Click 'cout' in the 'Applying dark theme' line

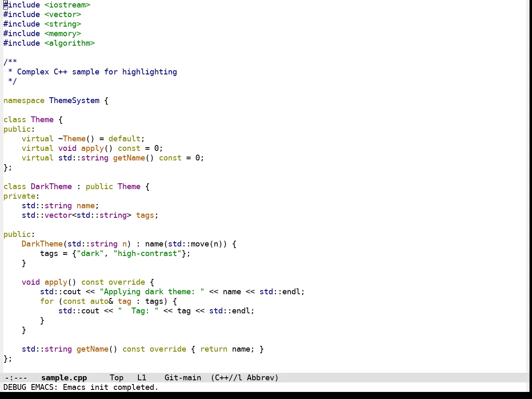72,292
